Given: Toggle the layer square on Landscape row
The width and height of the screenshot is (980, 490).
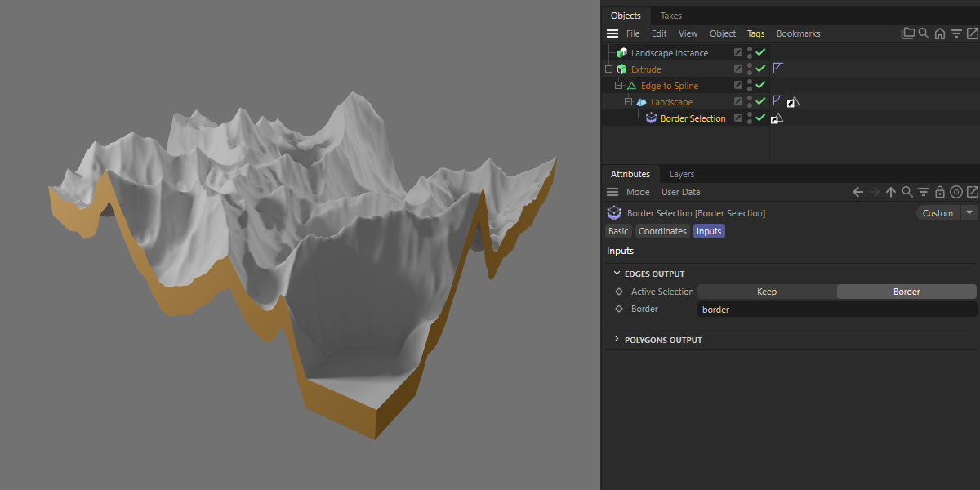Looking at the screenshot, I should tap(738, 101).
